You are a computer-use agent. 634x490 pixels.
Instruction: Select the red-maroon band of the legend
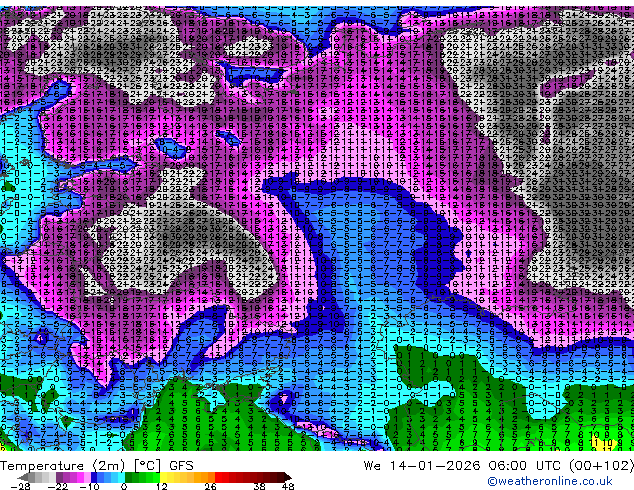[253, 477]
